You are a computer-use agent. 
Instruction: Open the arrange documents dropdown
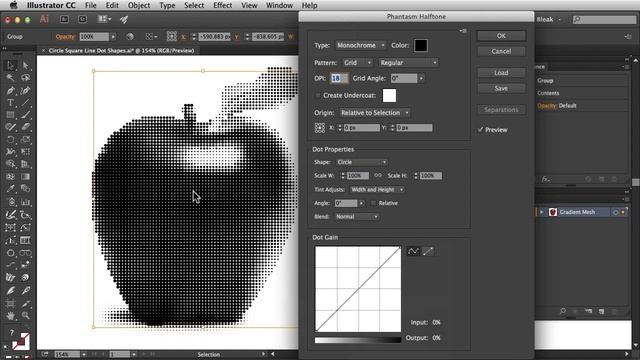104,19
